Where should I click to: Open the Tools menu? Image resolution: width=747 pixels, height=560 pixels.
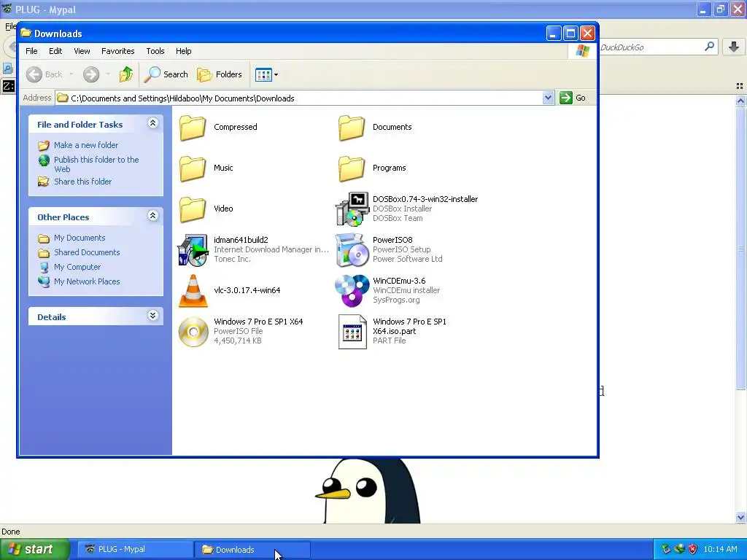(x=155, y=51)
